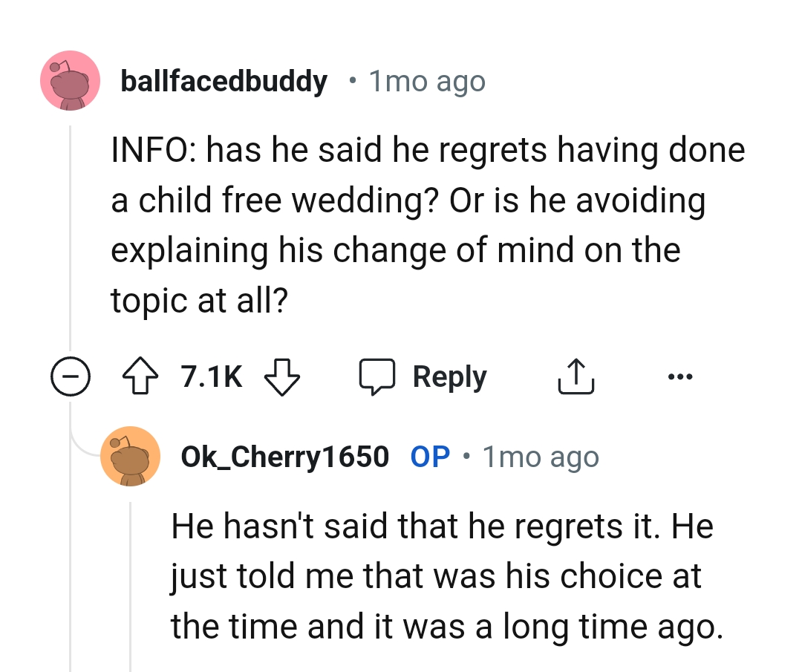The width and height of the screenshot is (802, 672).
Task: Downvote ballfacedbuddy's comment
Action: (x=282, y=377)
